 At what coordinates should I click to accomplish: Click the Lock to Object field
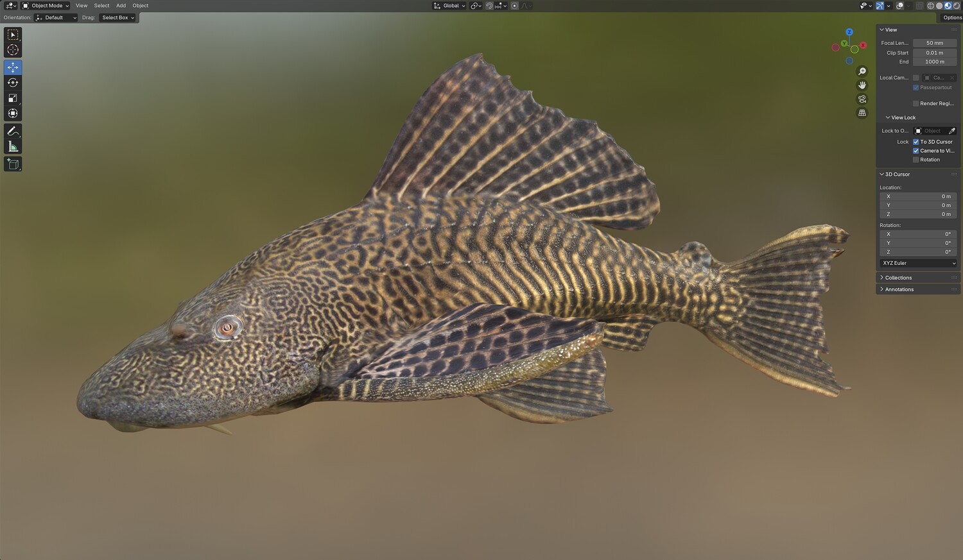point(930,131)
